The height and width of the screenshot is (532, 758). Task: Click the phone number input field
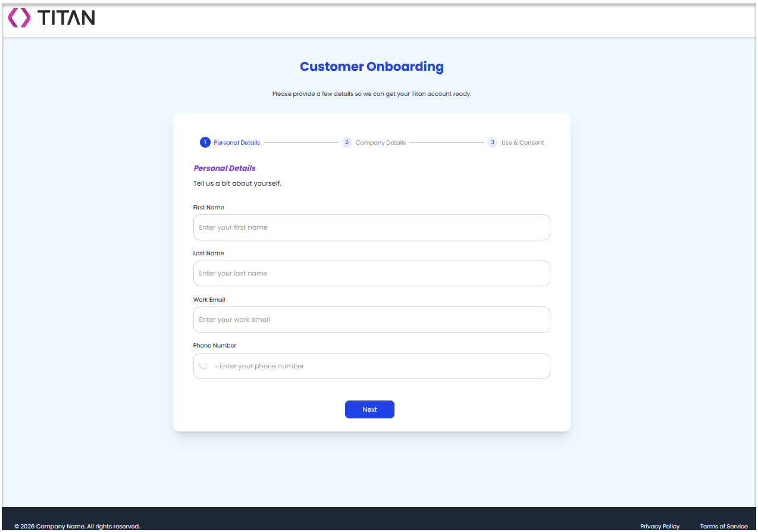pos(381,365)
